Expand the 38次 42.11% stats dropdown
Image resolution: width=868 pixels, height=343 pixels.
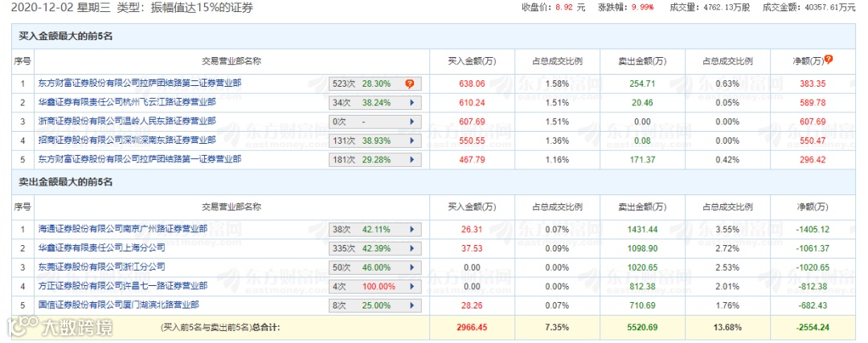point(375,230)
